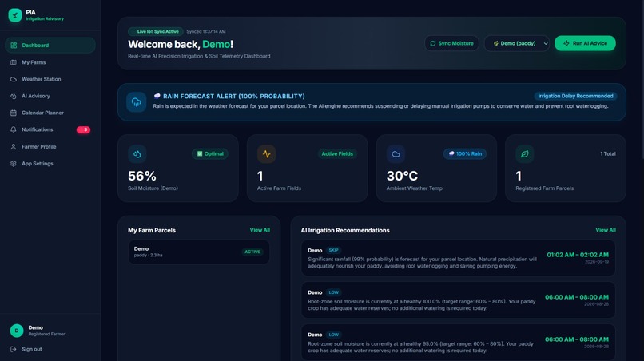Open the SKIP recommendation for Demo
Image resolution: width=644 pixels, height=361 pixels.
coord(458,258)
